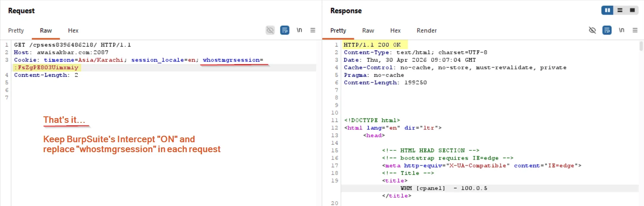Open the Hex tab in Request panel
This screenshot has width=644, height=206.
(73, 31)
